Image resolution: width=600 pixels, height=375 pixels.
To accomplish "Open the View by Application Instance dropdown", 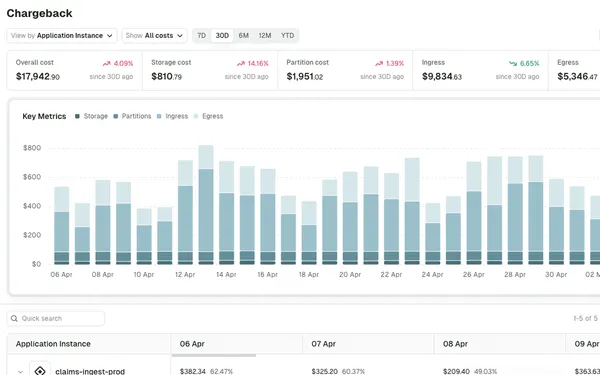I will 62,36.
